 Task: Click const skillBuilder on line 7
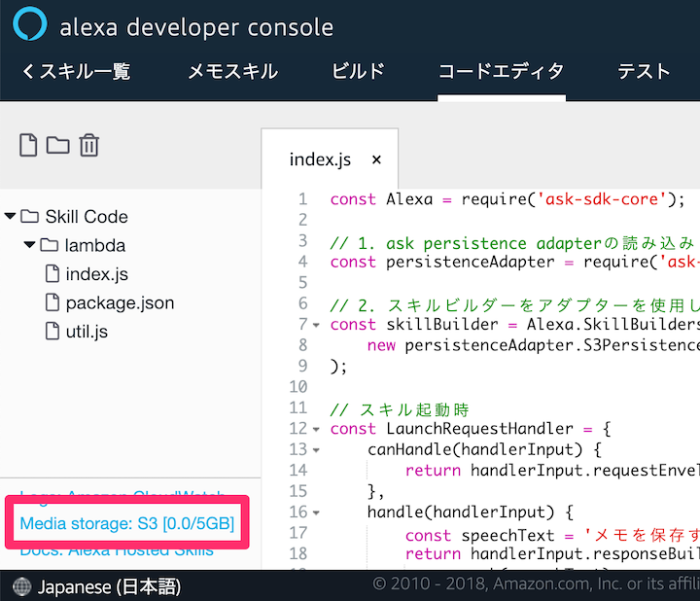pos(414,324)
